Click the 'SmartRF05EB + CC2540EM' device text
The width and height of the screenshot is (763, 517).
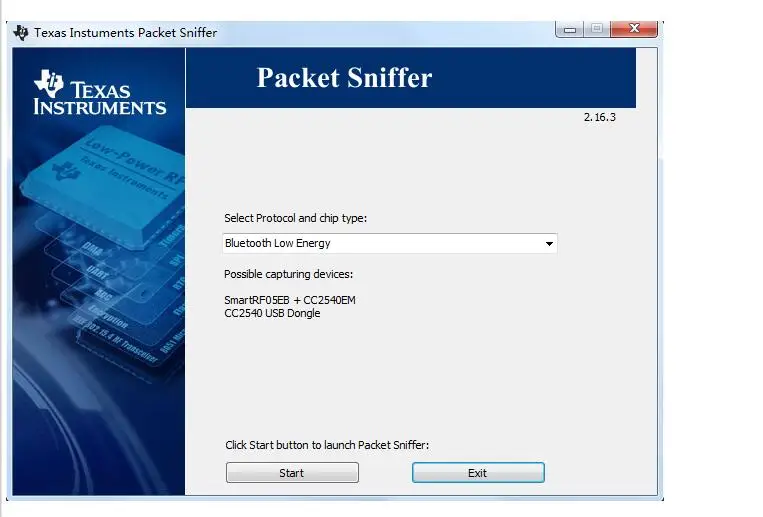point(290,300)
